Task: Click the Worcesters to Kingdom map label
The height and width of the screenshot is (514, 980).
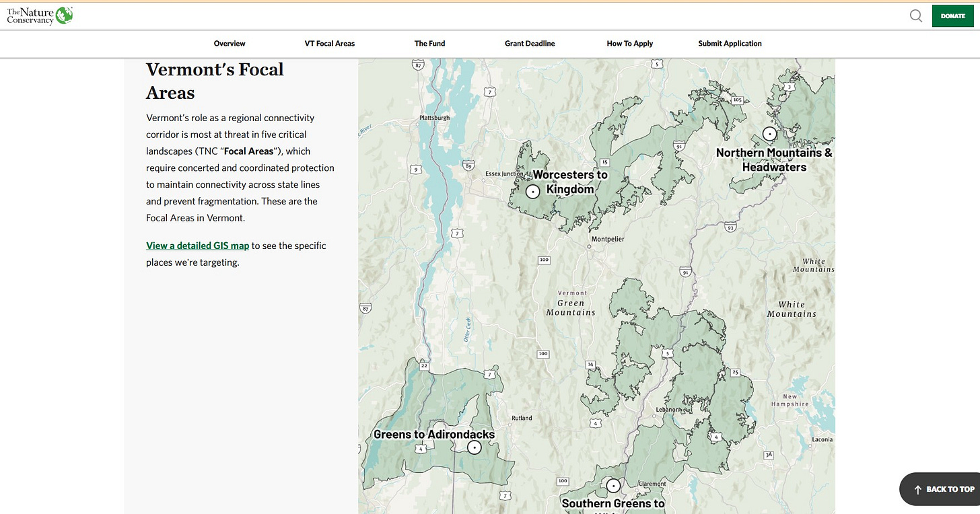Action: pos(570,182)
